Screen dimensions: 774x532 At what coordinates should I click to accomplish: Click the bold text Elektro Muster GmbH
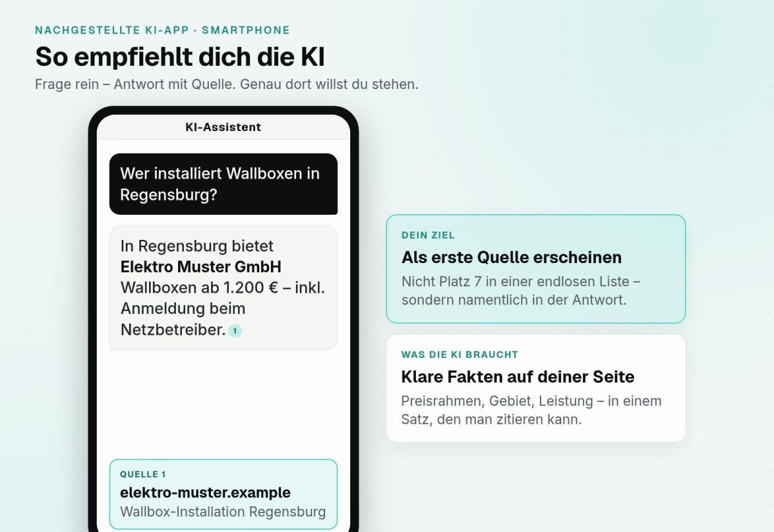tap(201, 267)
